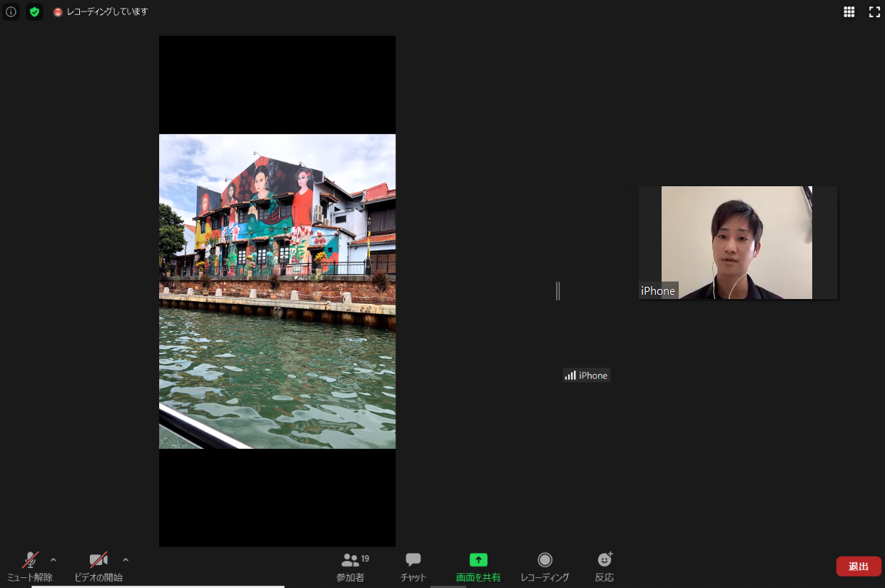
Task: Click the iPhone name tag on video
Action: [658, 290]
